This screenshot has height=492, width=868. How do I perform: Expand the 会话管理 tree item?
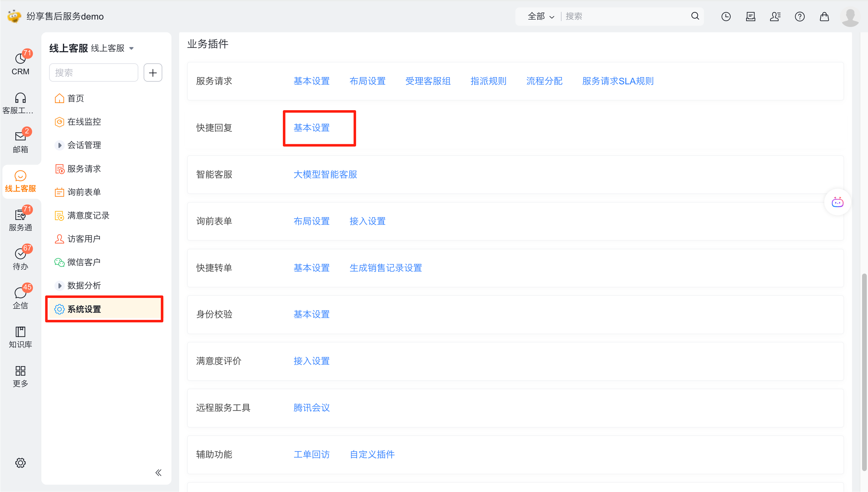pos(59,145)
